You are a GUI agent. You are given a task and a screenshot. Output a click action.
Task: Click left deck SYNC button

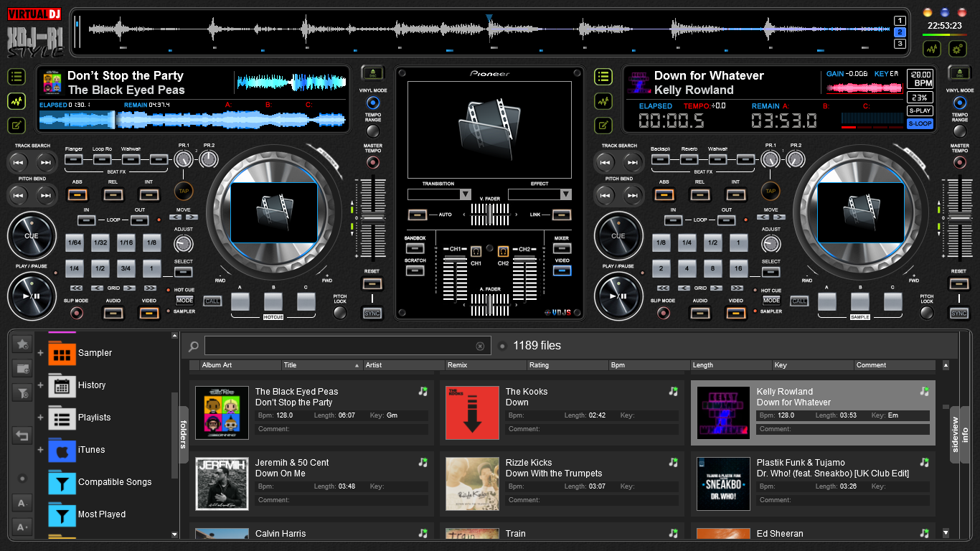click(372, 314)
